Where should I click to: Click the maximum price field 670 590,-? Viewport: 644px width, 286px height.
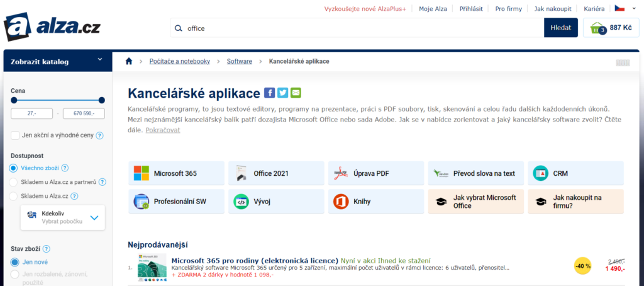(x=84, y=113)
